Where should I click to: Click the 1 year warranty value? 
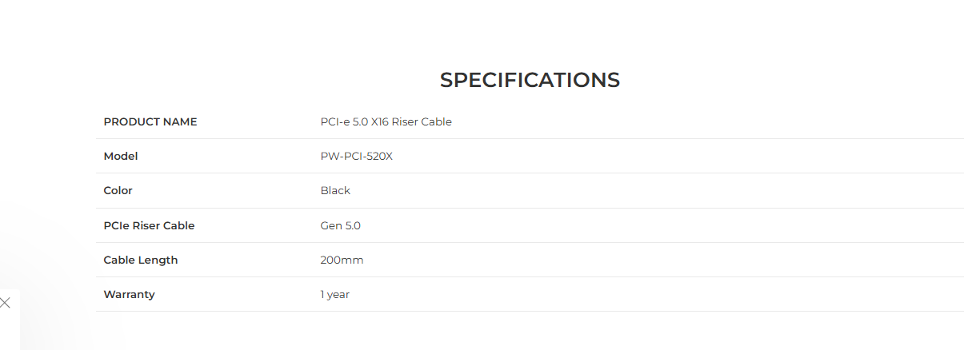click(x=334, y=294)
